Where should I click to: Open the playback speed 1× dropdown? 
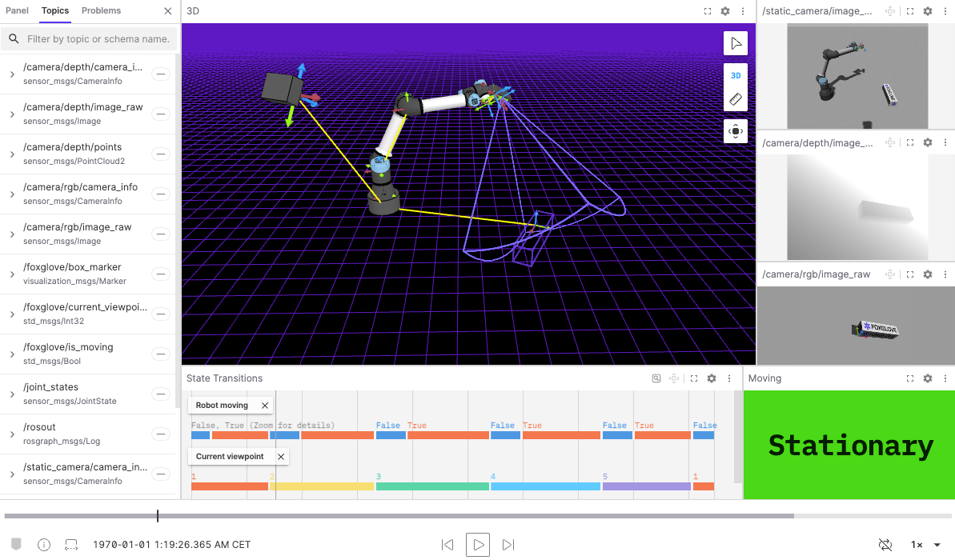[925, 545]
